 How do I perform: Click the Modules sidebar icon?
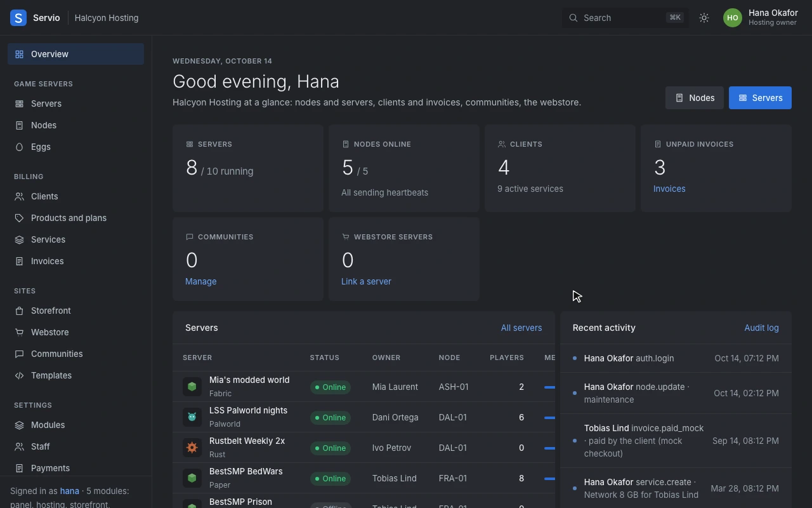tap(20, 425)
